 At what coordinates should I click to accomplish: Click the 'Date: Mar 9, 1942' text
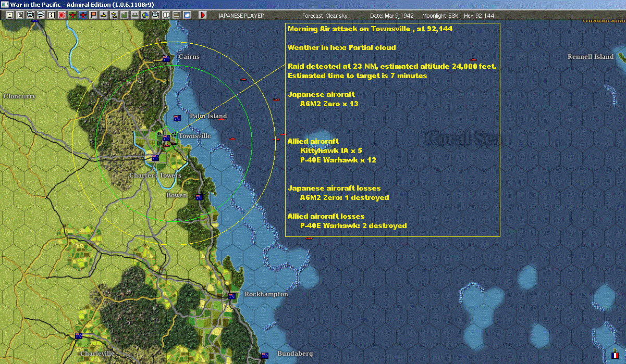click(x=391, y=16)
